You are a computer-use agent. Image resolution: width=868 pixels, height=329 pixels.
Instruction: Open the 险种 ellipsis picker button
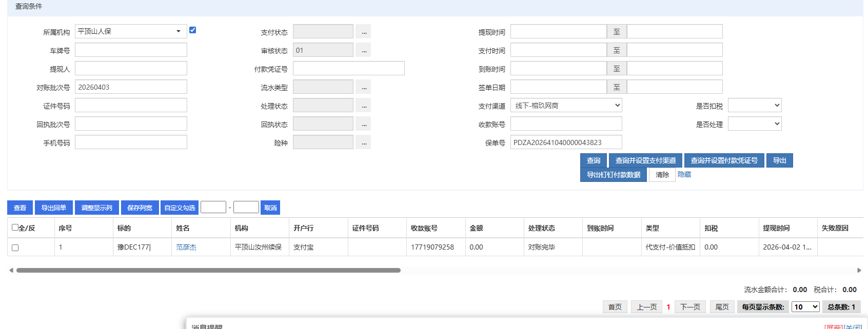point(364,142)
